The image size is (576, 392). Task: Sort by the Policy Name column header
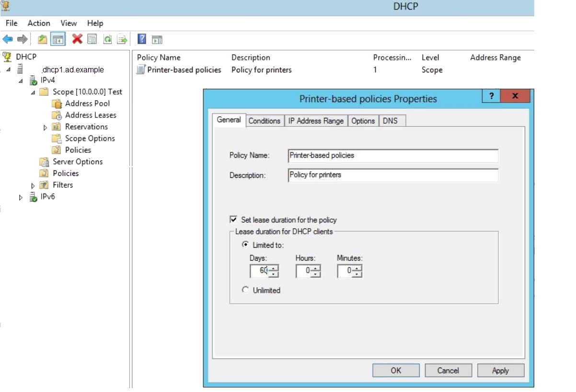159,58
